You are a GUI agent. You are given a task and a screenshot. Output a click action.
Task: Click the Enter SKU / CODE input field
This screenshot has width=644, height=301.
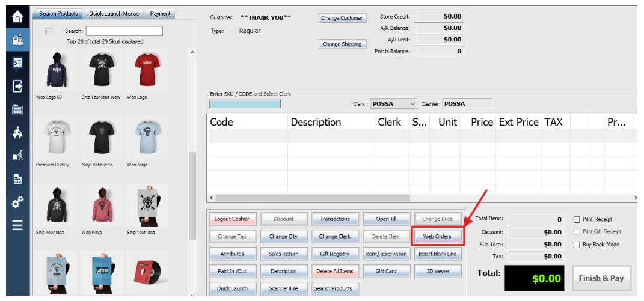[x=245, y=105]
